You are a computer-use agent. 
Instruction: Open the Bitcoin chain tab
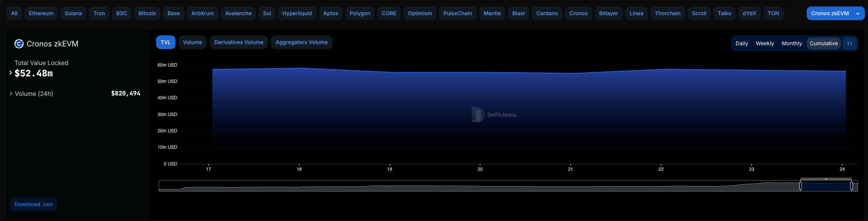click(x=147, y=13)
